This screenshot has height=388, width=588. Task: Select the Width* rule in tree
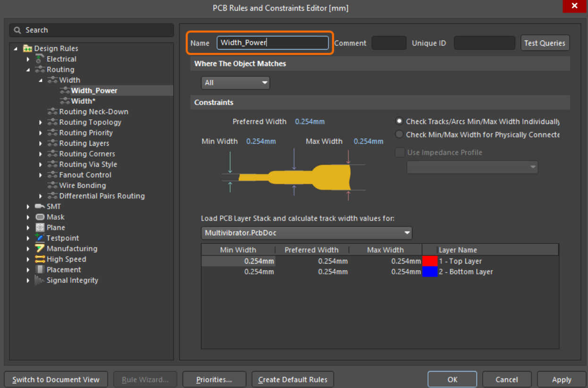pos(83,101)
